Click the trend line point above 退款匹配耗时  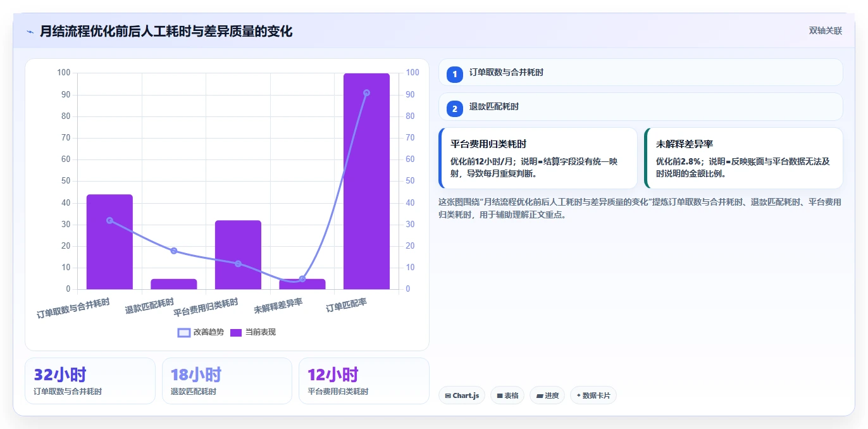[174, 251]
